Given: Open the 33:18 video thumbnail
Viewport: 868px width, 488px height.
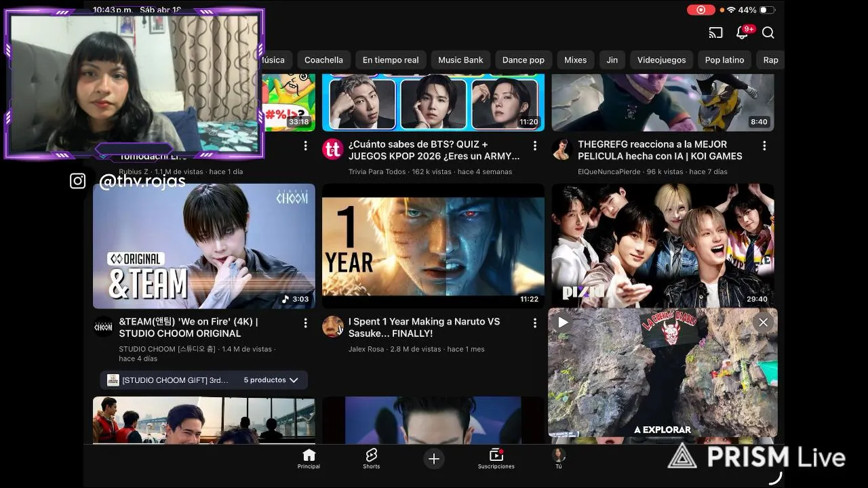Looking at the screenshot, I should [290, 102].
